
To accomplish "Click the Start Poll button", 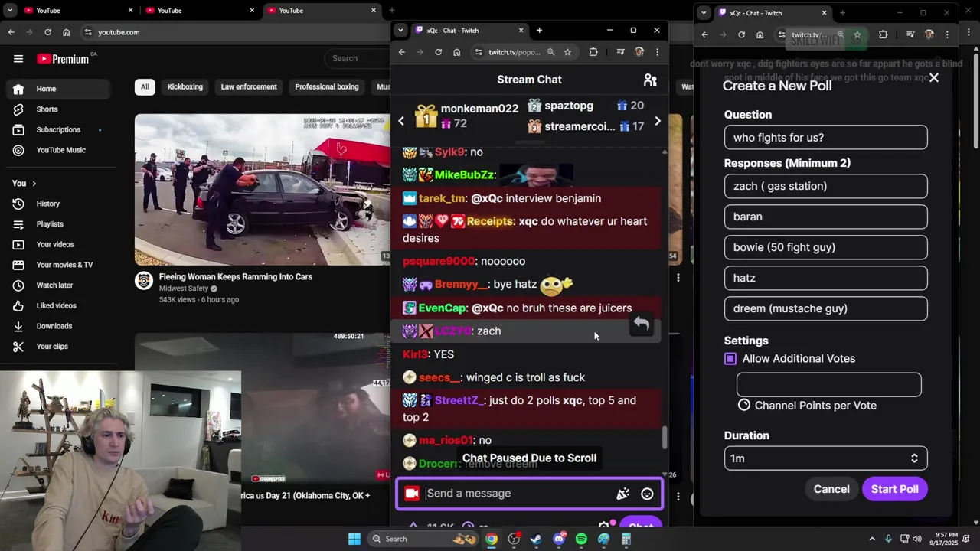I will pyautogui.click(x=894, y=489).
